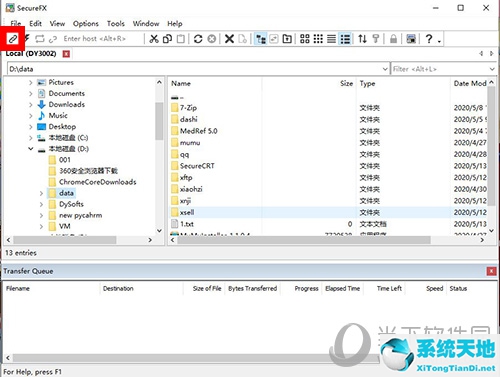Image resolution: width=500 pixels, height=377 pixels.
Task: Select the 7-Zip folder in file list
Action: pos(188,108)
